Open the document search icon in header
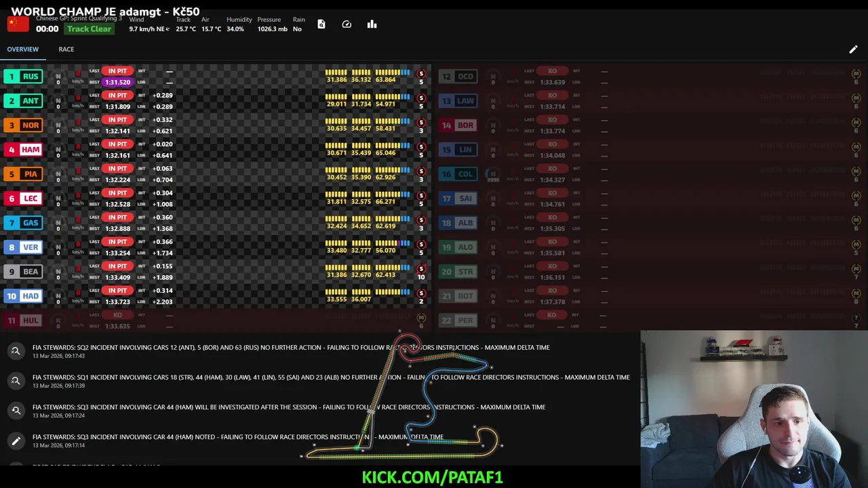This screenshot has width=868, height=488. (x=321, y=24)
